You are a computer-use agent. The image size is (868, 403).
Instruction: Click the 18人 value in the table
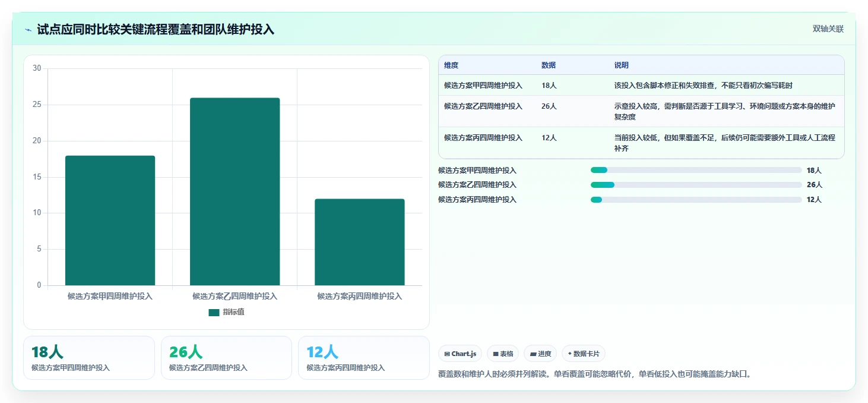pos(549,86)
